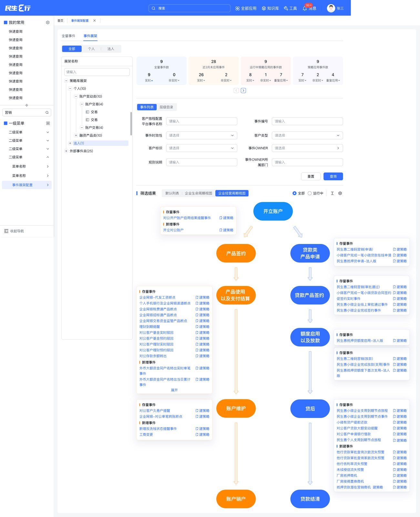Expand the 外部事件类(25) tree node
Image resolution: width=420 pixels, height=517 pixels.
(66, 151)
